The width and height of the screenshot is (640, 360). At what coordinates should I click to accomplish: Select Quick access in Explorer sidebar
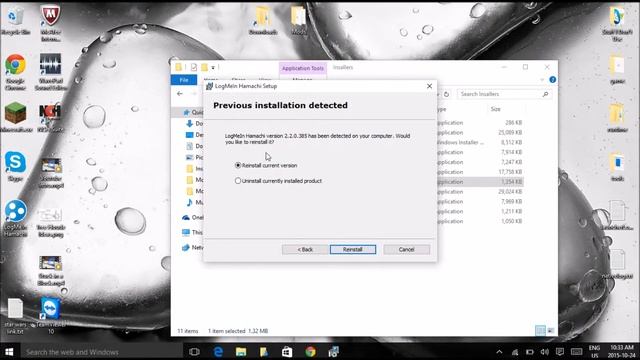tap(193, 112)
